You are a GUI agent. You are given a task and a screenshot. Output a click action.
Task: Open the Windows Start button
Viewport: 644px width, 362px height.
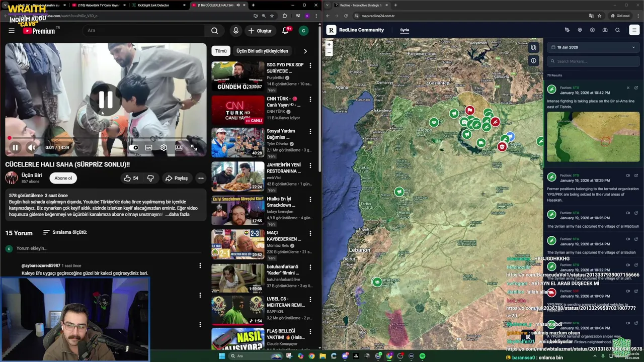pos(222,356)
